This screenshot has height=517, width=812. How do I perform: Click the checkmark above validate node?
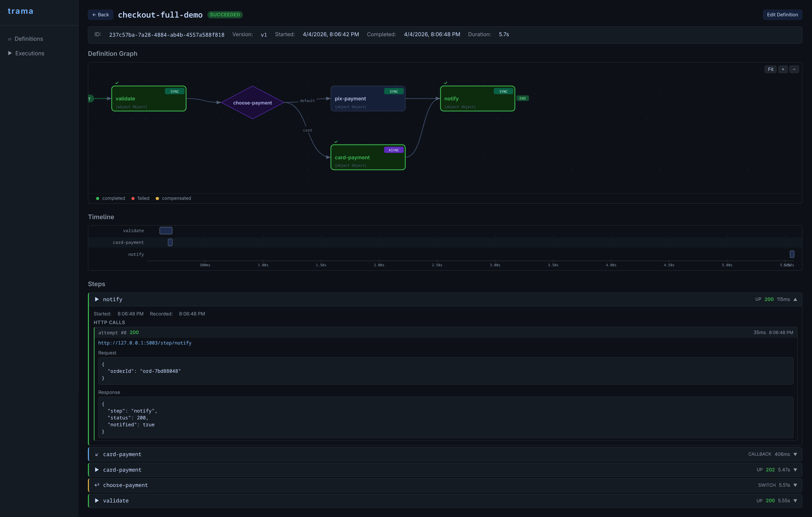(117, 83)
